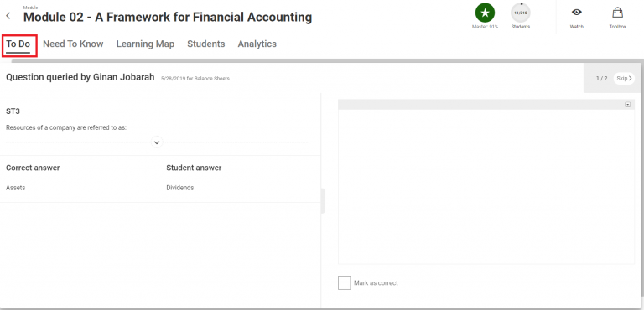Click the Mark as correct label
Screen dimensions: 644x310
[x=376, y=283]
